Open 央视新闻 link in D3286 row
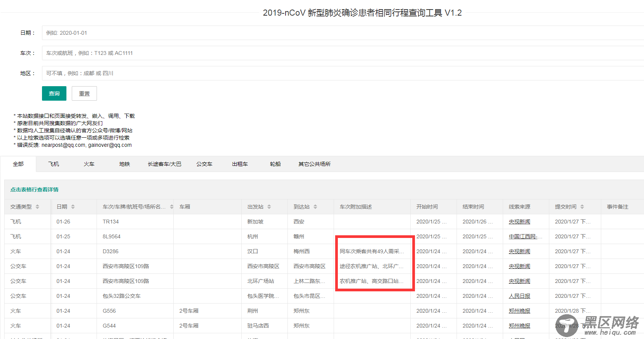Screen dimensions: 644x339 (520, 251)
